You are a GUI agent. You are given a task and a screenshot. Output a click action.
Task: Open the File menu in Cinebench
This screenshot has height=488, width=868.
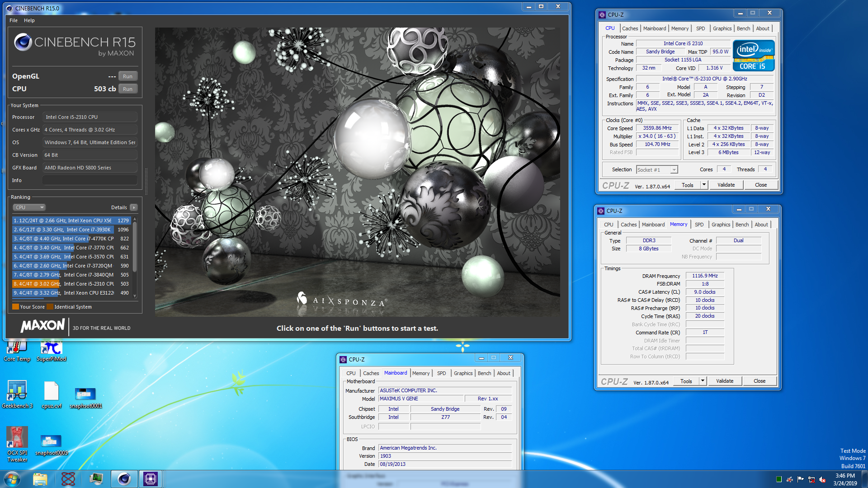point(14,20)
